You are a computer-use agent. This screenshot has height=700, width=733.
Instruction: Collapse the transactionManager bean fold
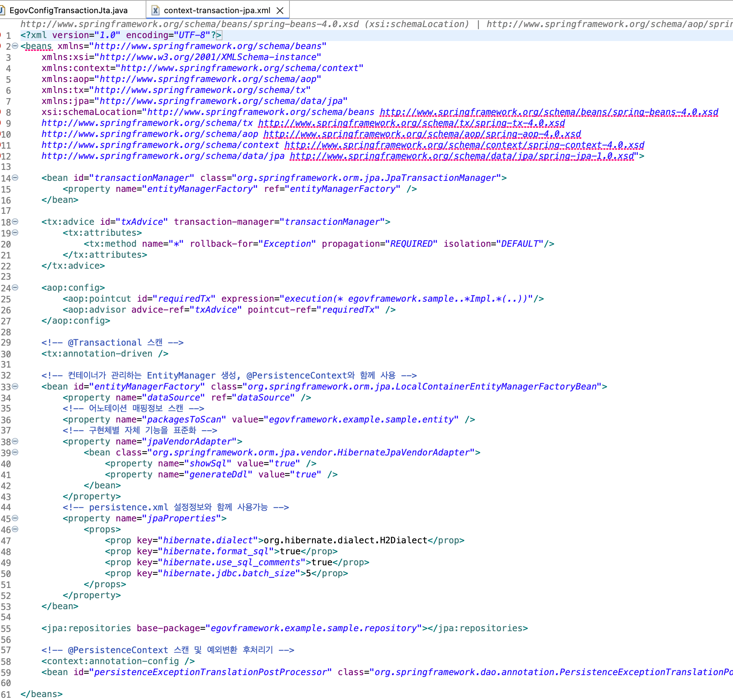(x=14, y=178)
